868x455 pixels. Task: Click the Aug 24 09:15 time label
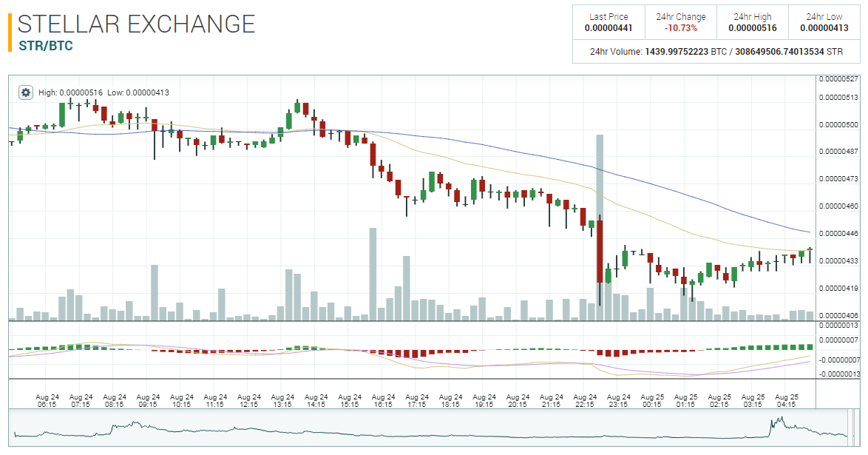(148, 401)
